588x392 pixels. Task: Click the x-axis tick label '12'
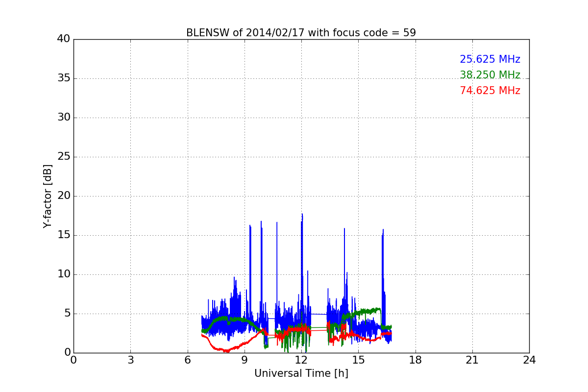point(301,360)
